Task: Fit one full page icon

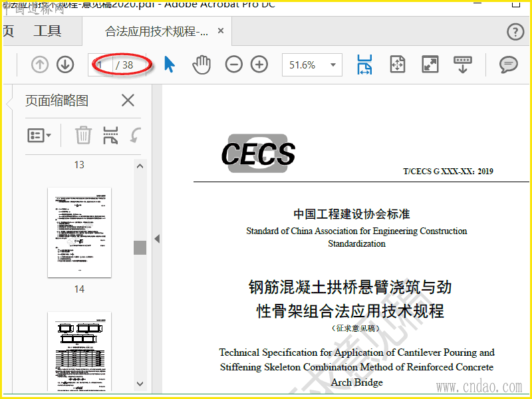Action: (397, 65)
